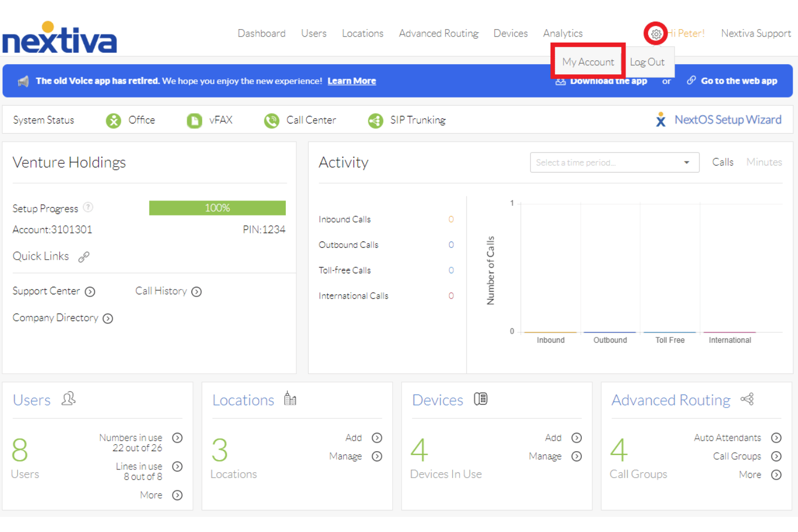
Task: Click the Call History link
Action: pyautogui.click(x=161, y=291)
